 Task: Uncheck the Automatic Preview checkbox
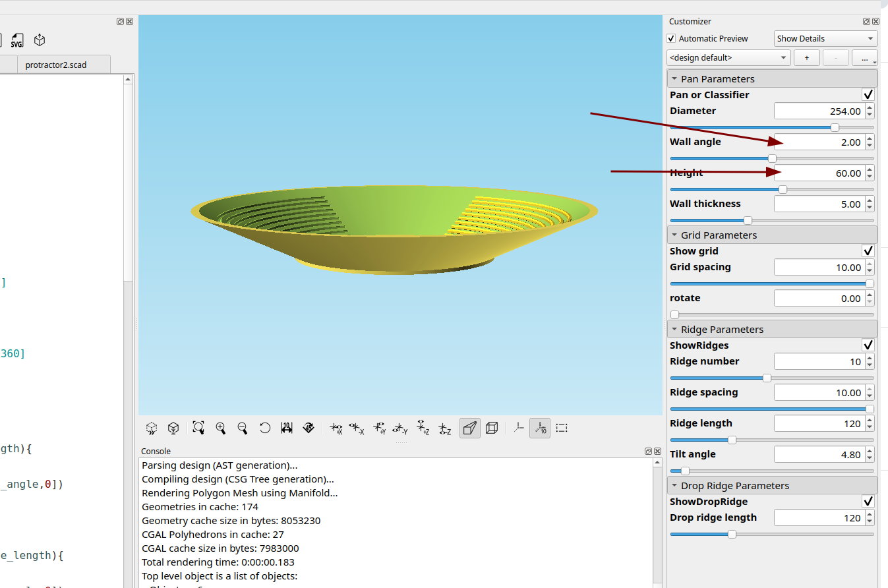(x=672, y=39)
